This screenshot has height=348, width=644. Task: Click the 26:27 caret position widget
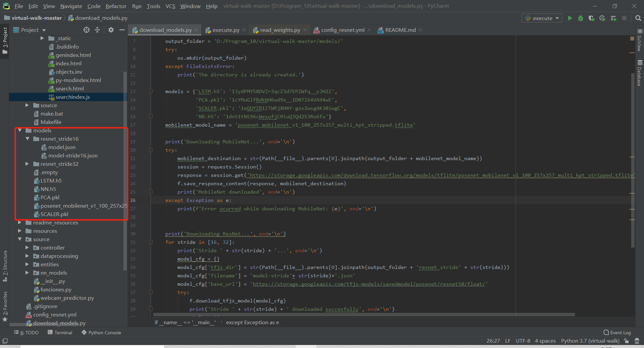click(493, 341)
